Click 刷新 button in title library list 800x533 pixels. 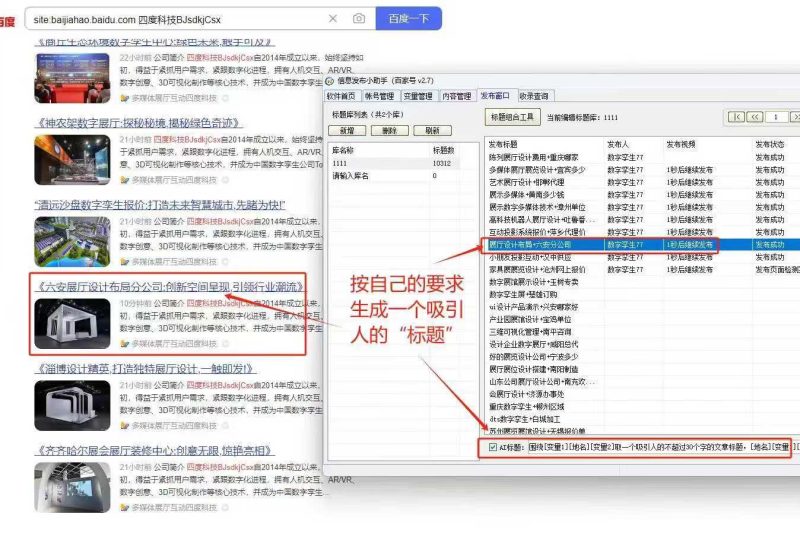coord(433,131)
